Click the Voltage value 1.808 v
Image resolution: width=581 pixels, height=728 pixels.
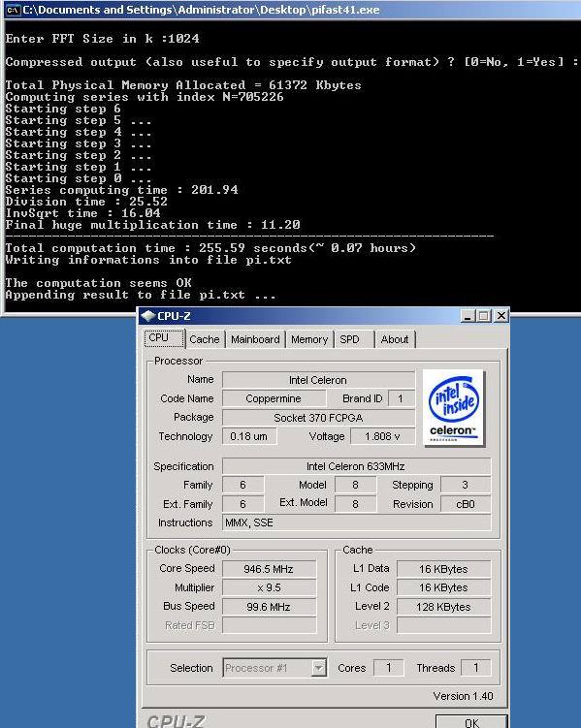click(383, 436)
